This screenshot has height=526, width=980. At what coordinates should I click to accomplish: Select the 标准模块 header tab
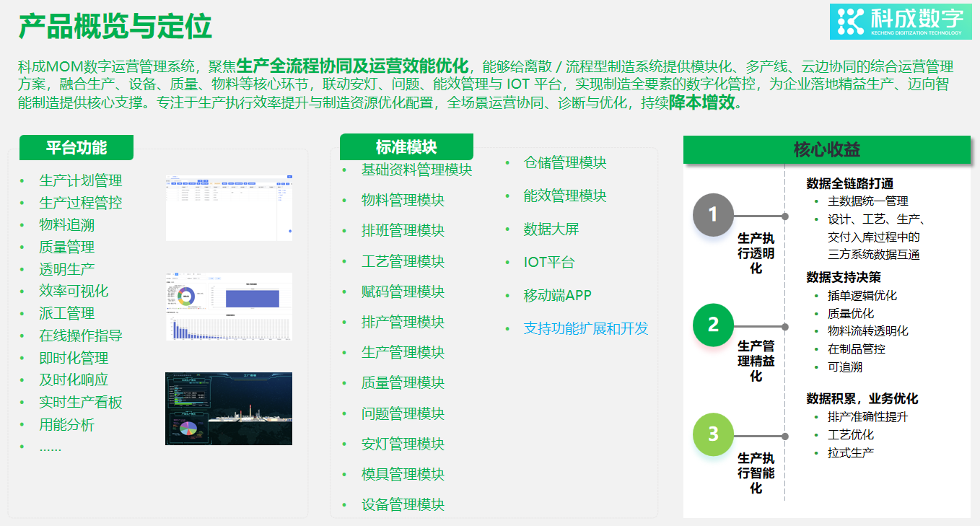coord(406,147)
